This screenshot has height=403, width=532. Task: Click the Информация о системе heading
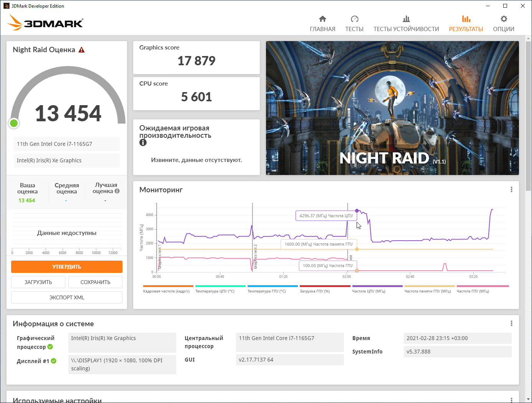coord(53,324)
